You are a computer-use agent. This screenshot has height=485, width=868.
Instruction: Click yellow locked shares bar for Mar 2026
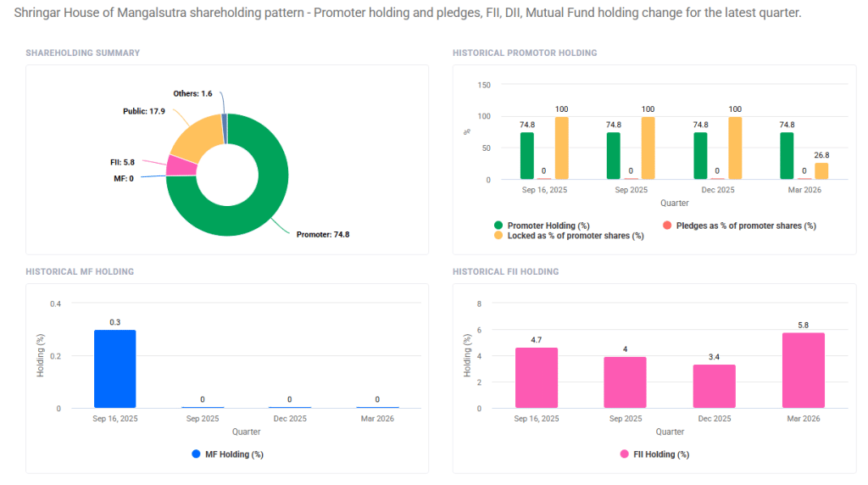pyautogui.click(x=821, y=171)
